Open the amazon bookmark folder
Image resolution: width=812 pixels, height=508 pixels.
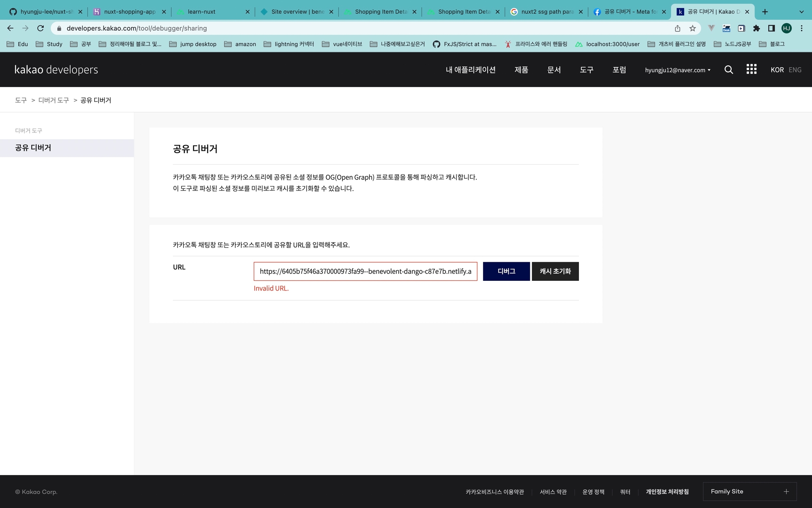click(240, 44)
